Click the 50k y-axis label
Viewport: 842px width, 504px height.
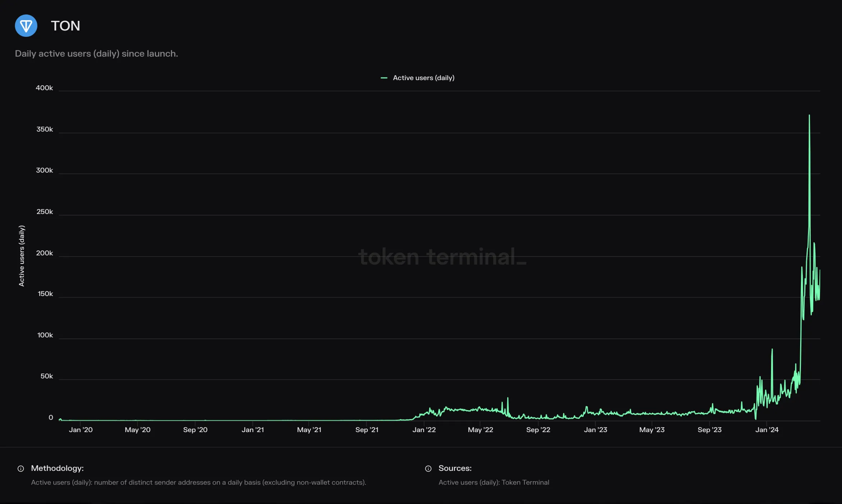(x=47, y=376)
